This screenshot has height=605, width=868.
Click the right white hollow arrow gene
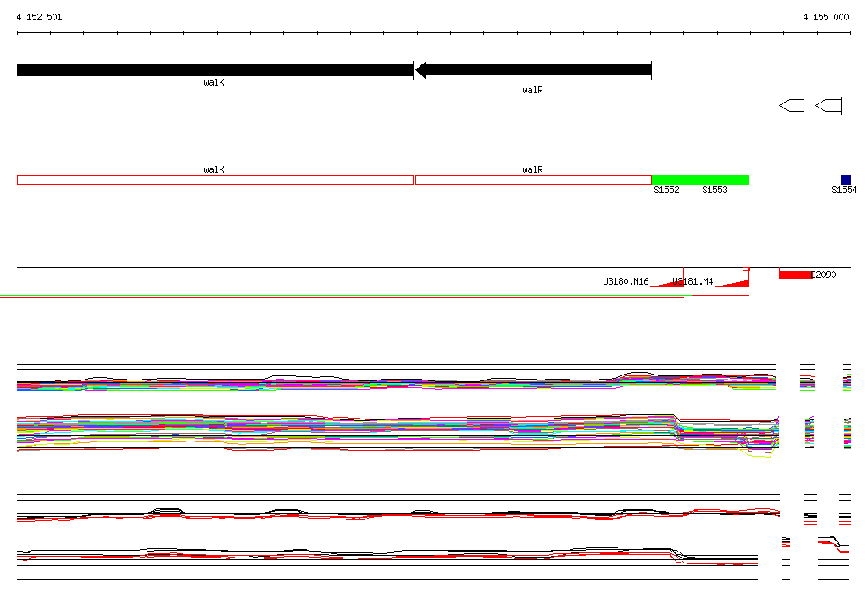(x=829, y=105)
